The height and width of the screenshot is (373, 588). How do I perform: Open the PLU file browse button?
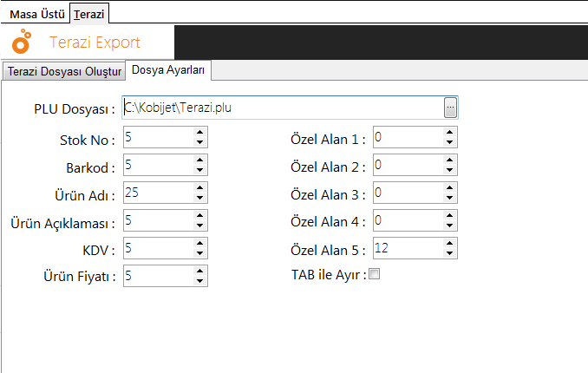(450, 108)
